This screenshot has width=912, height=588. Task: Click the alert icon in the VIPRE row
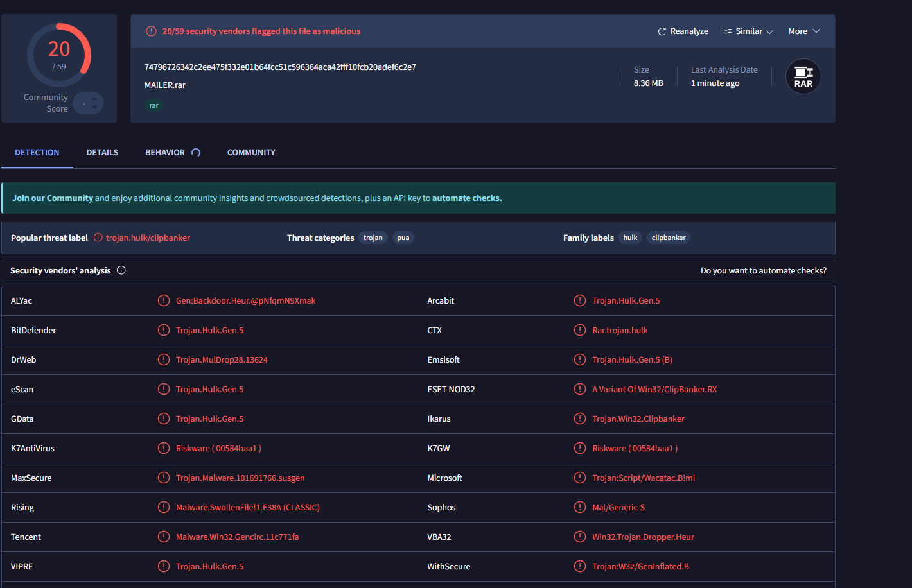(x=164, y=566)
